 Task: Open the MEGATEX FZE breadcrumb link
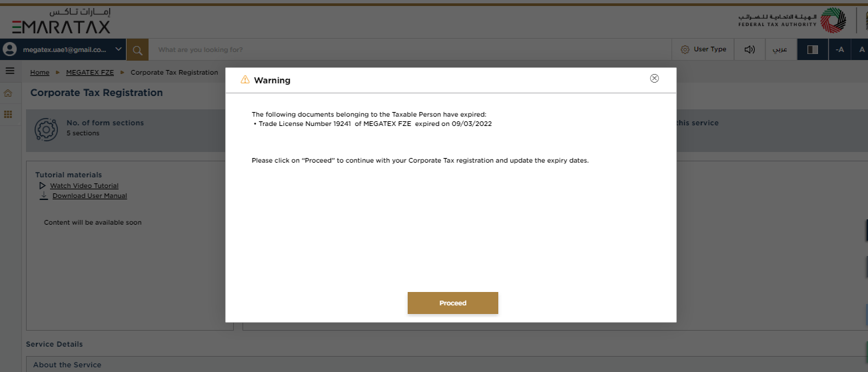90,72
